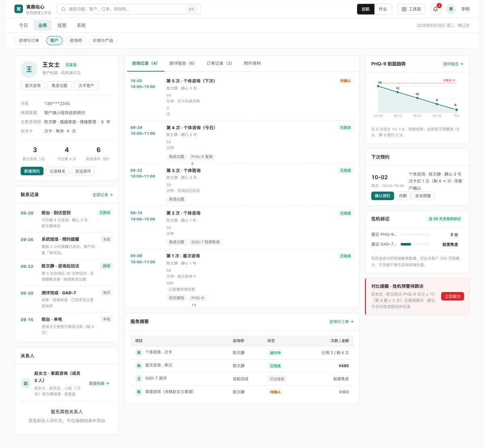484x448 pixels.
Task: Focus the top search input field
Action: coord(128,9)
